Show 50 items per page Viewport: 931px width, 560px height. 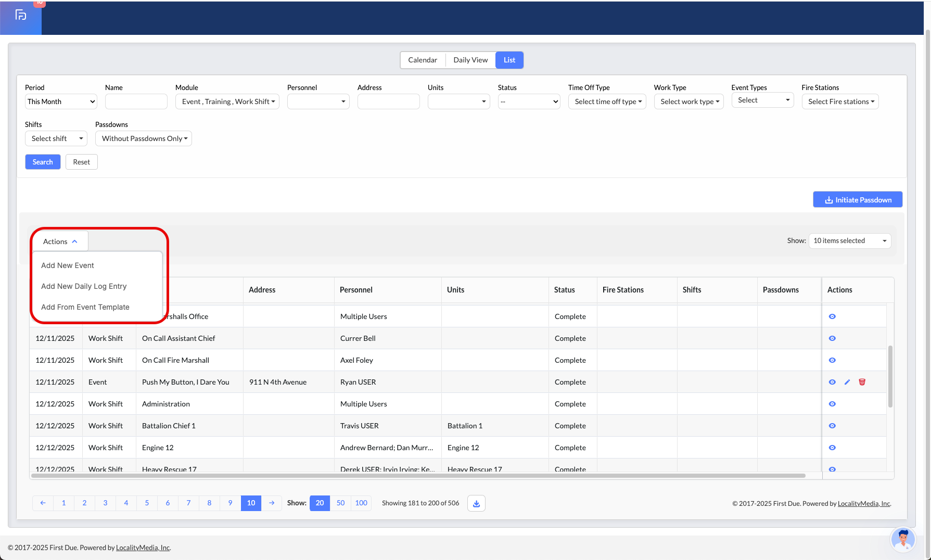[x=340, y=503]
